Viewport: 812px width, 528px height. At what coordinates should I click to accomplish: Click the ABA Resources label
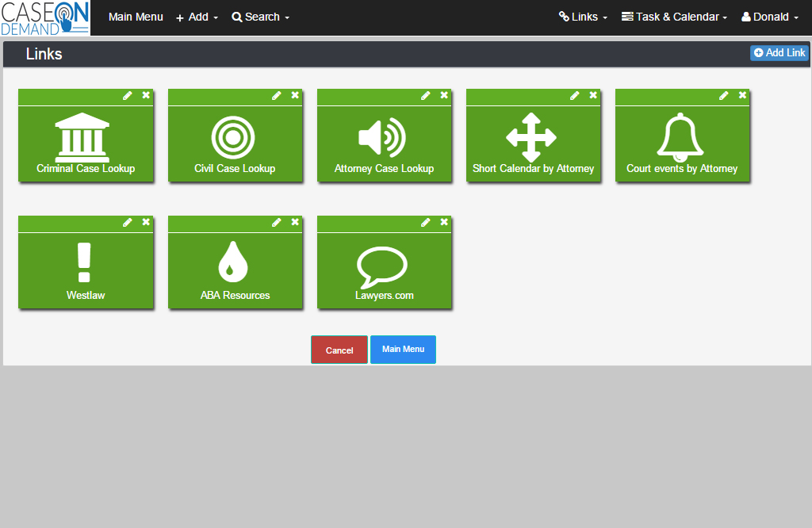pyautogui.click(x=235, y=296)
